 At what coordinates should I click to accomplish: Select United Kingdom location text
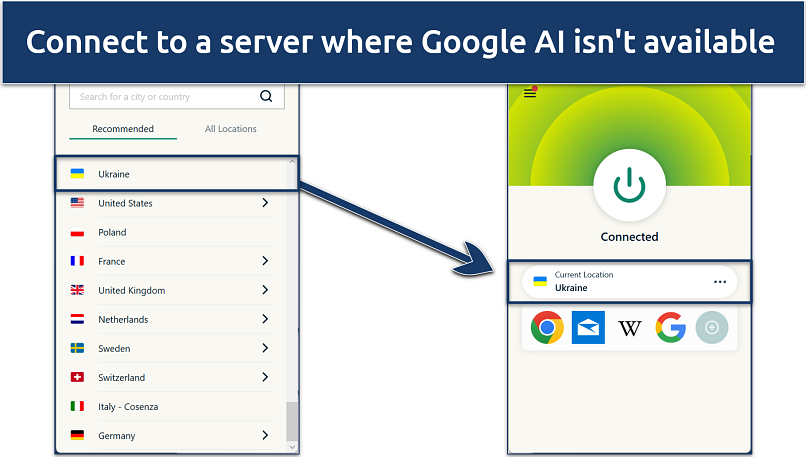tap(132, 290)
